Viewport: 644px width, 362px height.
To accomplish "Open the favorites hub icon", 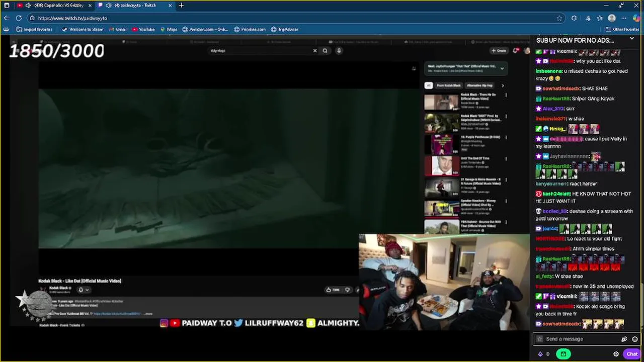I will [600, 18].
